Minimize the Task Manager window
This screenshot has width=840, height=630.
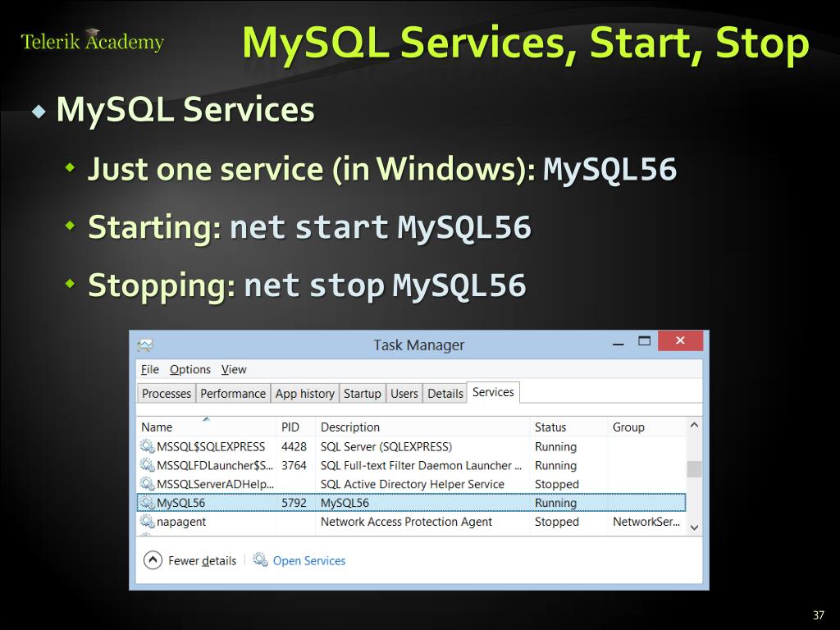[x=619, y=342]
